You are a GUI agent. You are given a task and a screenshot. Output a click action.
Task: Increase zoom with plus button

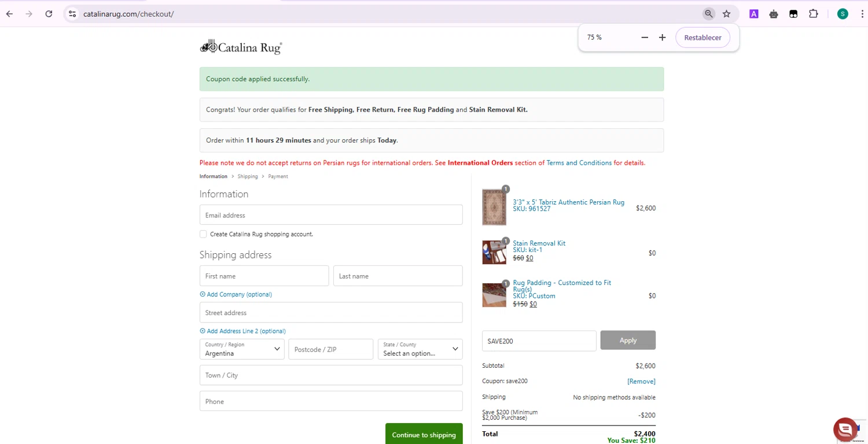pos(663,38)
